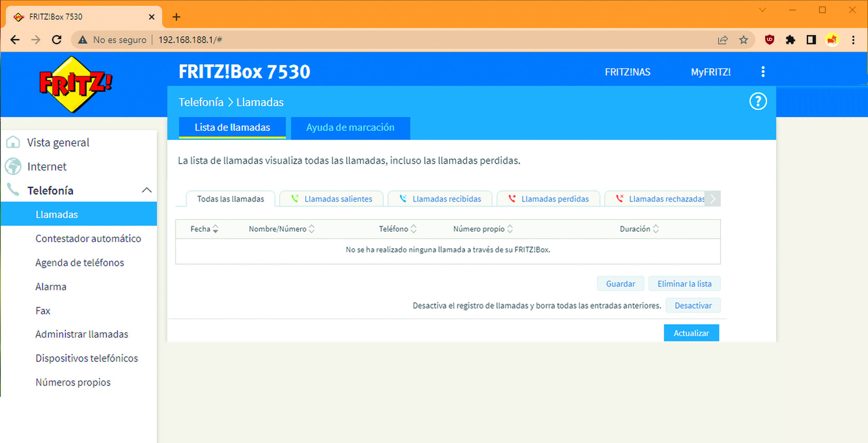Screen dimensions: 868x443
Task: Open Dispositivos telefónicos
Action: tap(87, 358)
